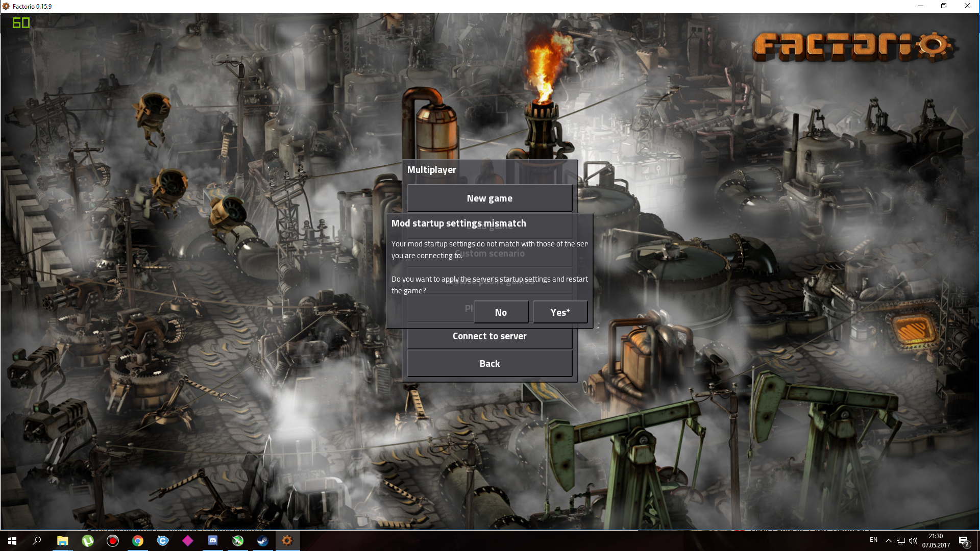Open clock showing 21:30 07.05.2017
The height and width of the screenshot is (551, 980).
click(936, 541)
